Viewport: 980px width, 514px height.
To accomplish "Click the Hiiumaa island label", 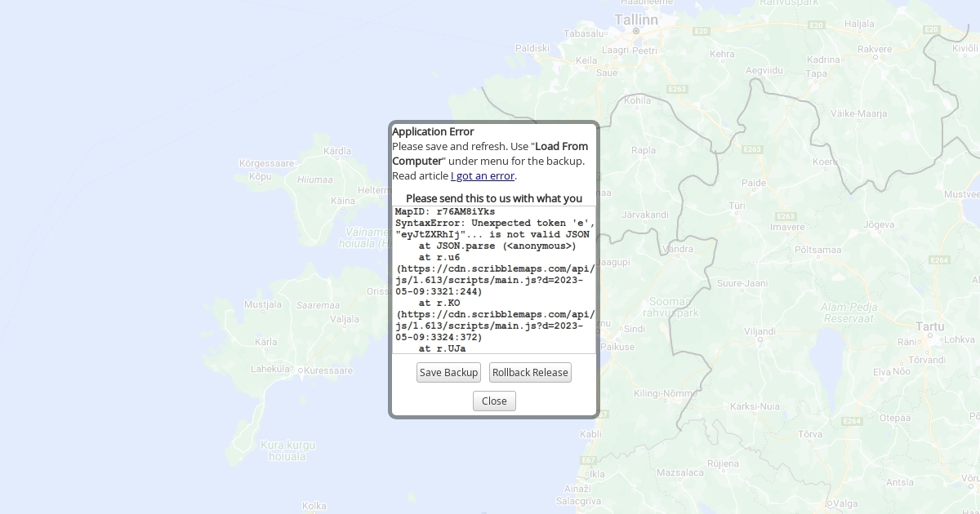I will tap(315, 179).
